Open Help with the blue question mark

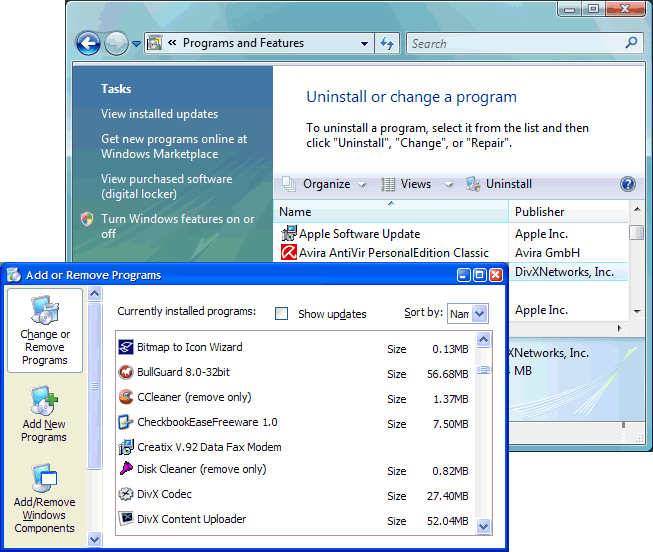click(628, 184)
